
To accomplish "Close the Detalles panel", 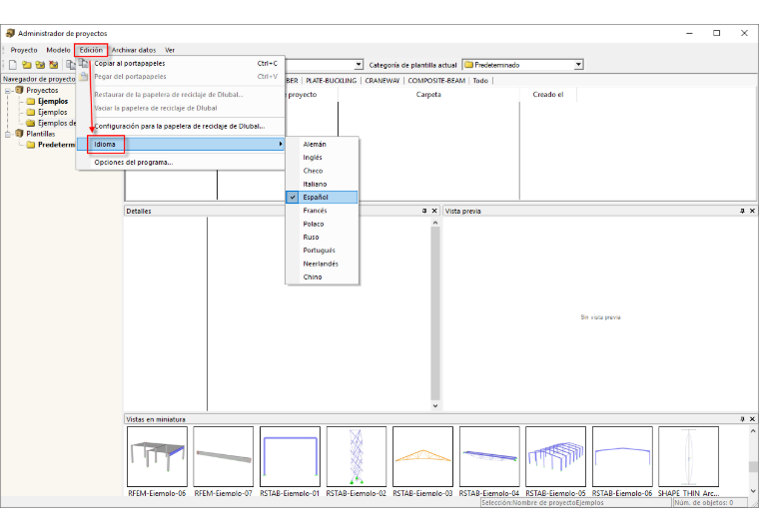I will pyautogui.click(x=434, y=211).
